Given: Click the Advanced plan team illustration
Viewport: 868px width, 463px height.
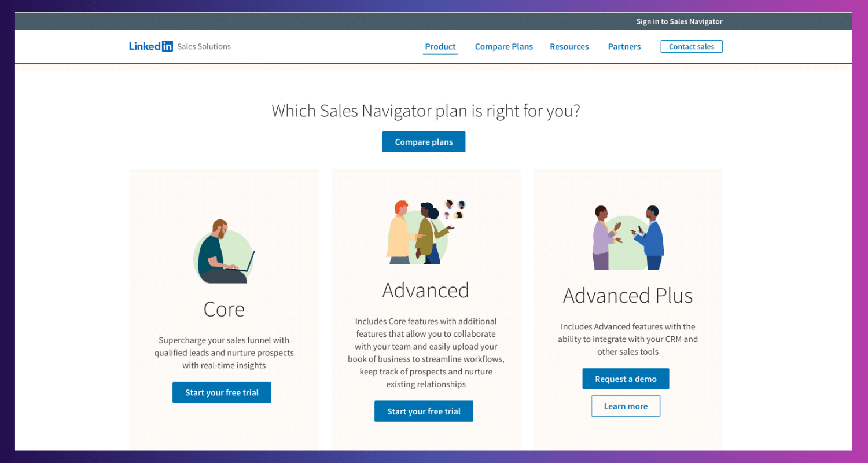Looking at the screenshot, I should coord(417,233).
